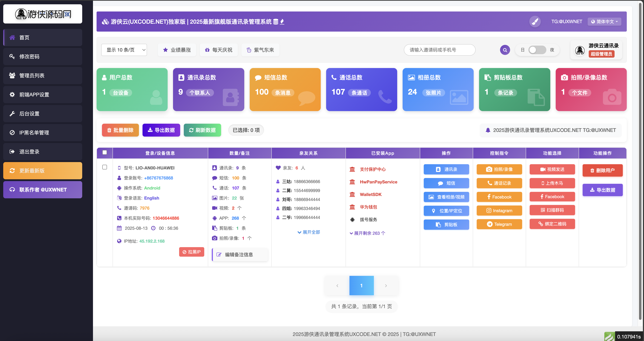Click the next page arrow
The width and height of the screenshot is (644, 341).
[386, 286]
